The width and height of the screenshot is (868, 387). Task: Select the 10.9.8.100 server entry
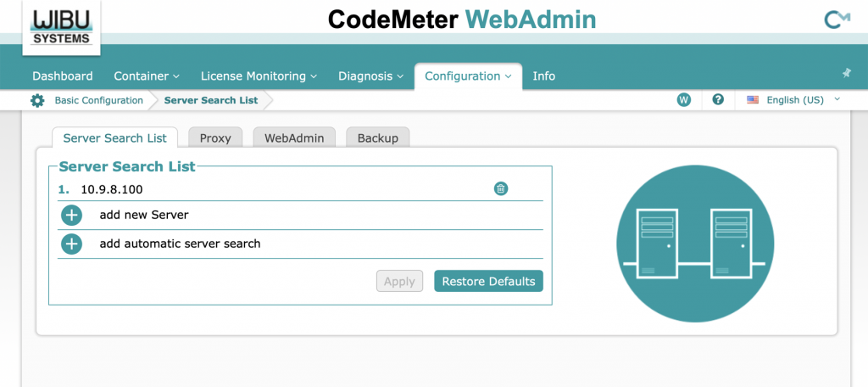click(x=112, y=189)
